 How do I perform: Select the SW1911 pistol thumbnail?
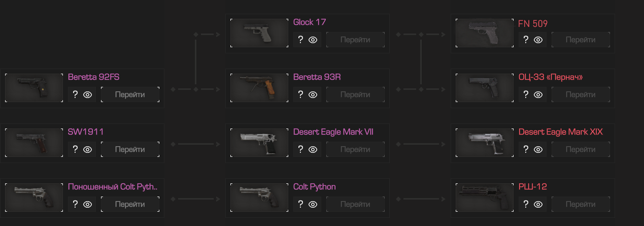34,143
